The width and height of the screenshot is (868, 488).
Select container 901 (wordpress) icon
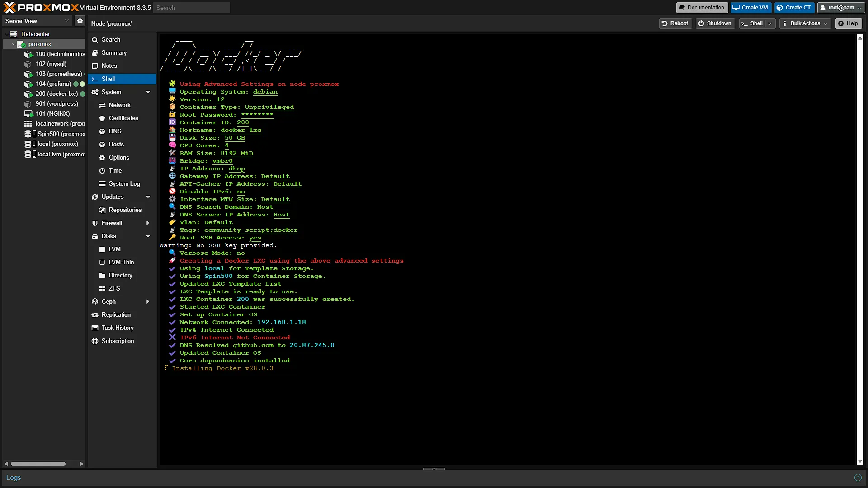point(28,104)
